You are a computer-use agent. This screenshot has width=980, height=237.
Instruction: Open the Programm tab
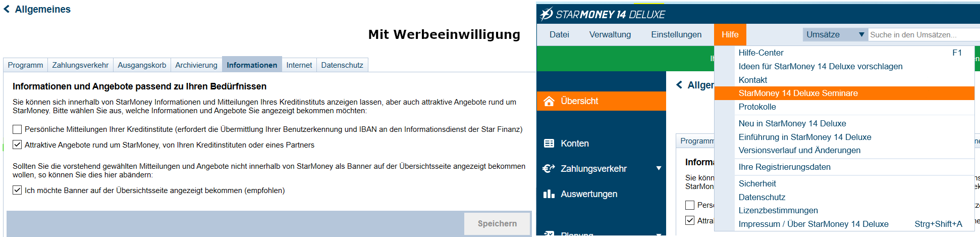(x=25, y=65)
